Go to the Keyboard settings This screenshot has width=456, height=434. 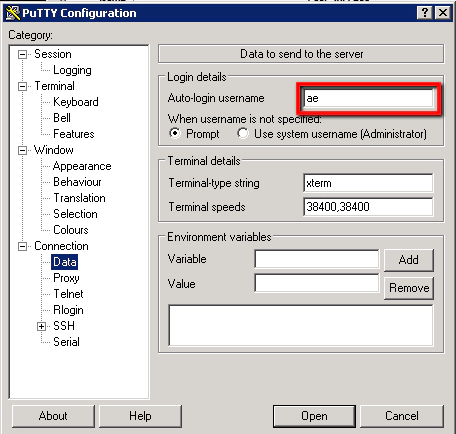[x=76, y=102]
